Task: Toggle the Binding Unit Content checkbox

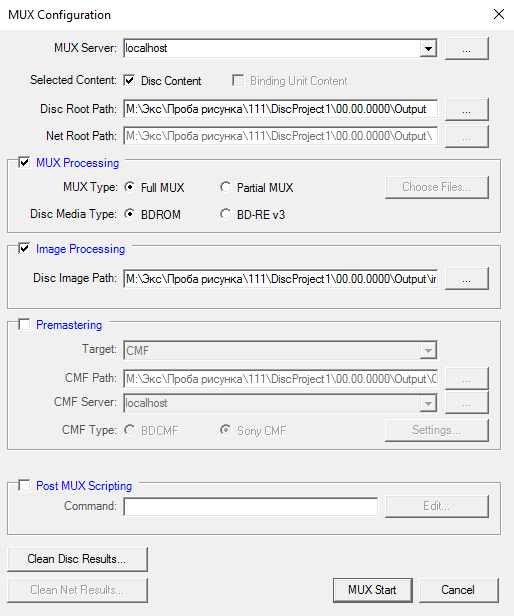Action: click(238, 81)
